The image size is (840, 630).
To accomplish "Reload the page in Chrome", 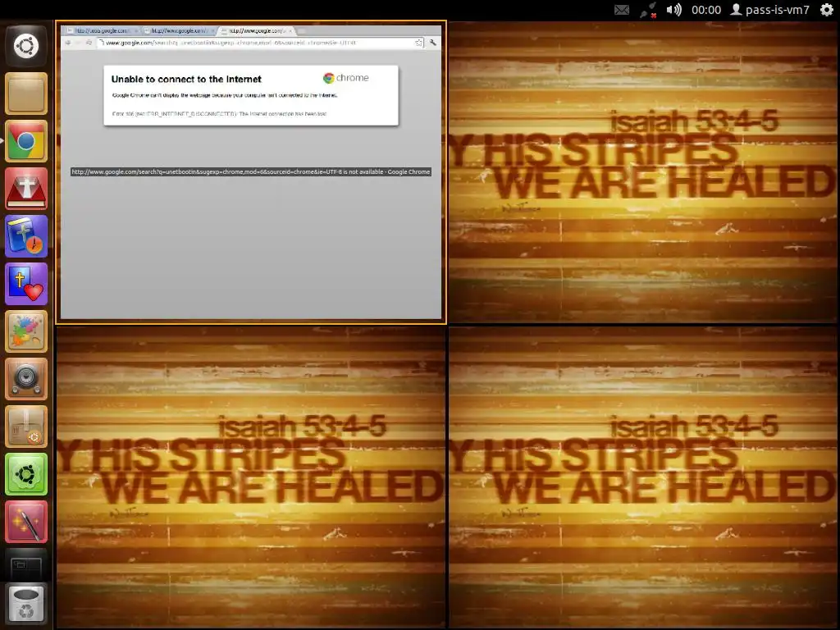I will 89,43.
